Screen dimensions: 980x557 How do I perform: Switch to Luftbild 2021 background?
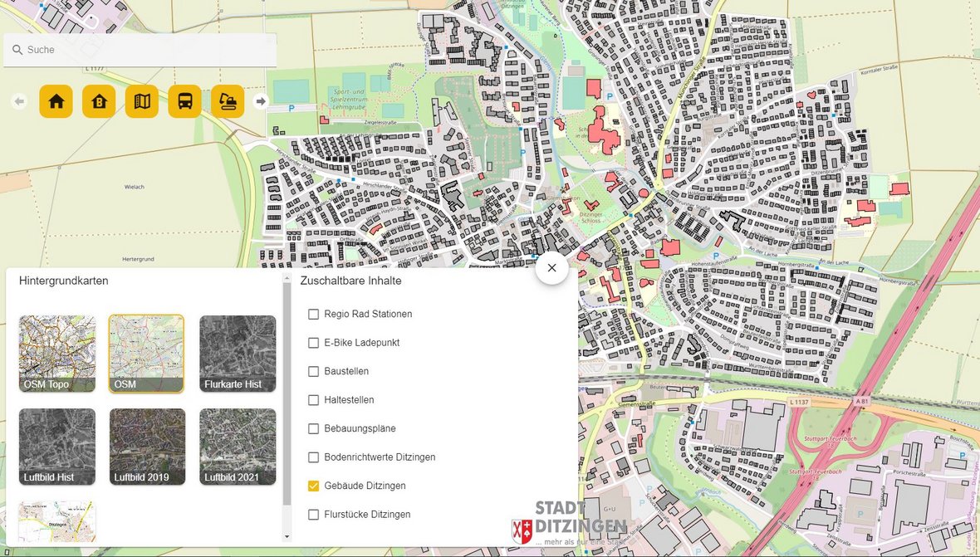tap(238, 447)
